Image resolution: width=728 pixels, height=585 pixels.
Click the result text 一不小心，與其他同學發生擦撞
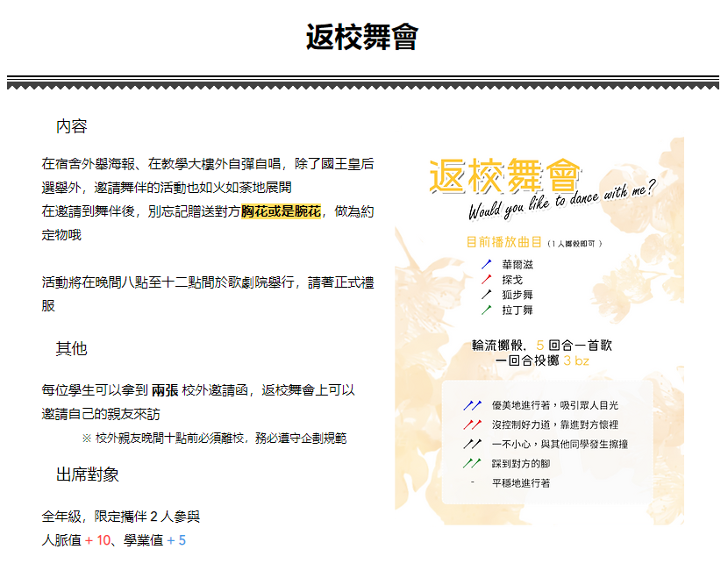[560, 444]
